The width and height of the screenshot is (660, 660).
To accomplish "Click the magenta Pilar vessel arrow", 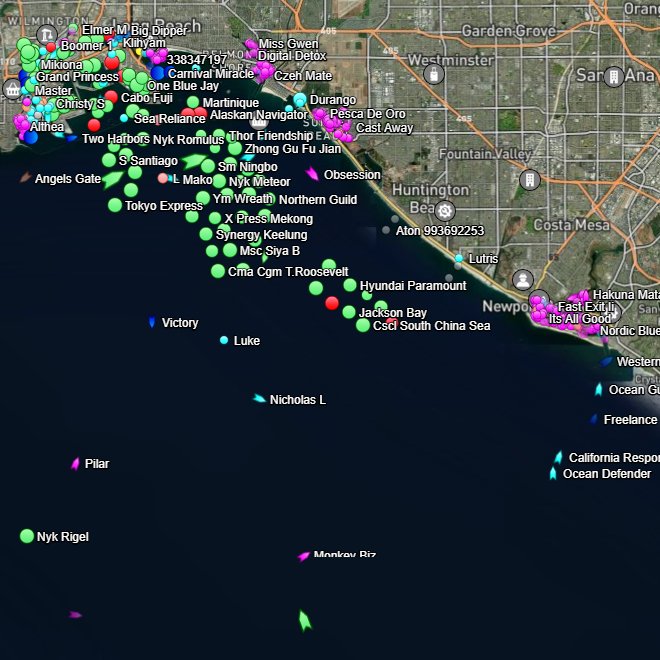I will 75,463.
